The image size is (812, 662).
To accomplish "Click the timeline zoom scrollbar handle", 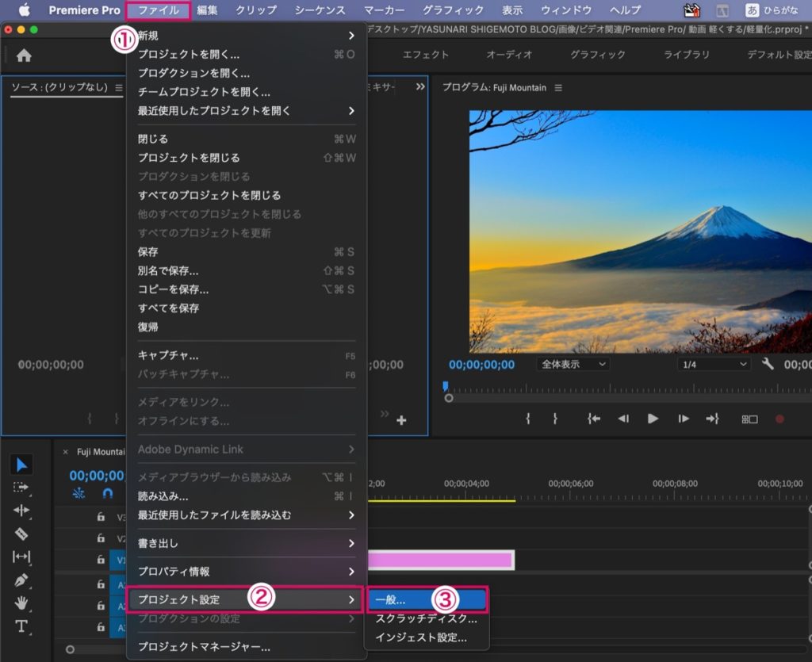I will (70, 649).
